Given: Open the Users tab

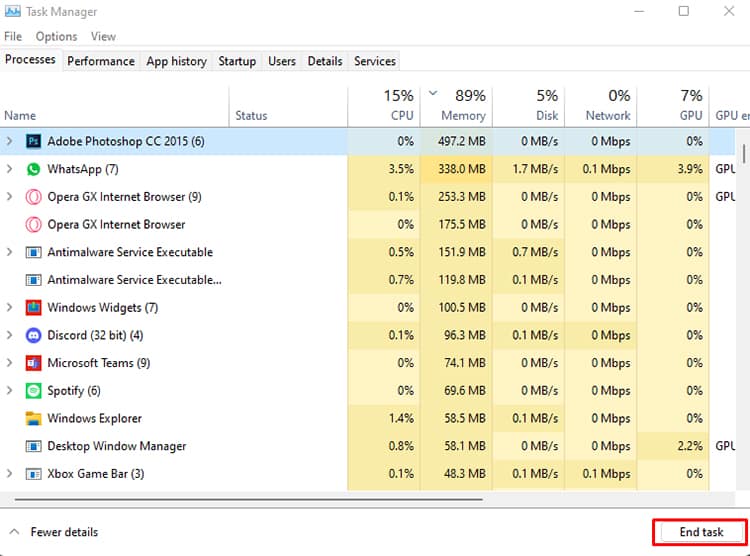Looking at the screenshot, I should coord(282,61).
